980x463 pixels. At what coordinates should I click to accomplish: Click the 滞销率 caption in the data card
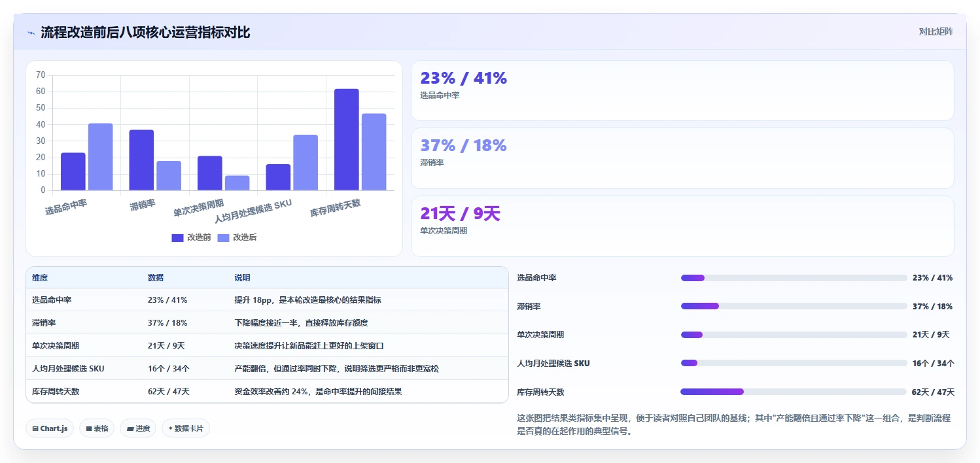432,163
